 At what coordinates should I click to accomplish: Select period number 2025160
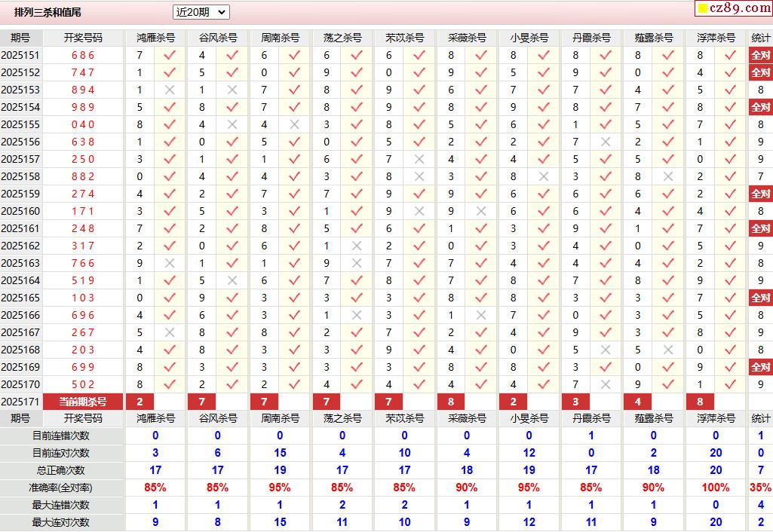20,211
